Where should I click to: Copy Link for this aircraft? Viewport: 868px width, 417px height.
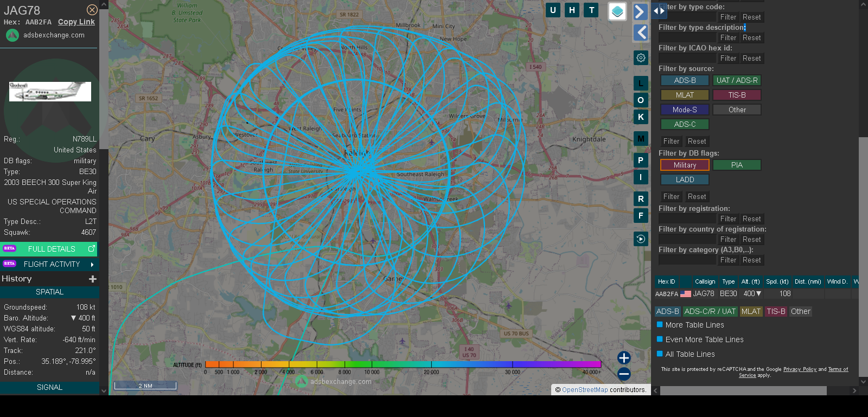point(76,22)
